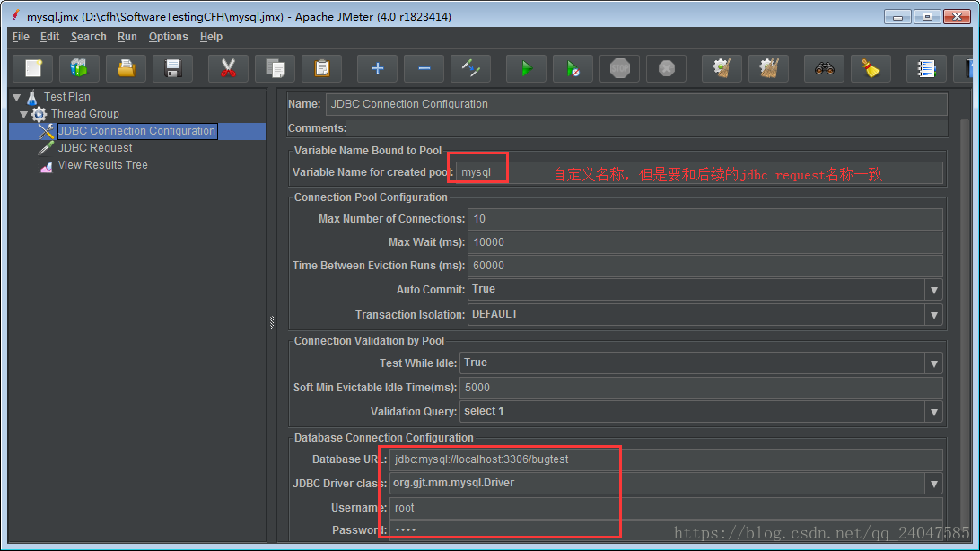This screenshot has height=551, width=980.
Task: Click the JDBC Request pipette icon
Action: point(46,148)
